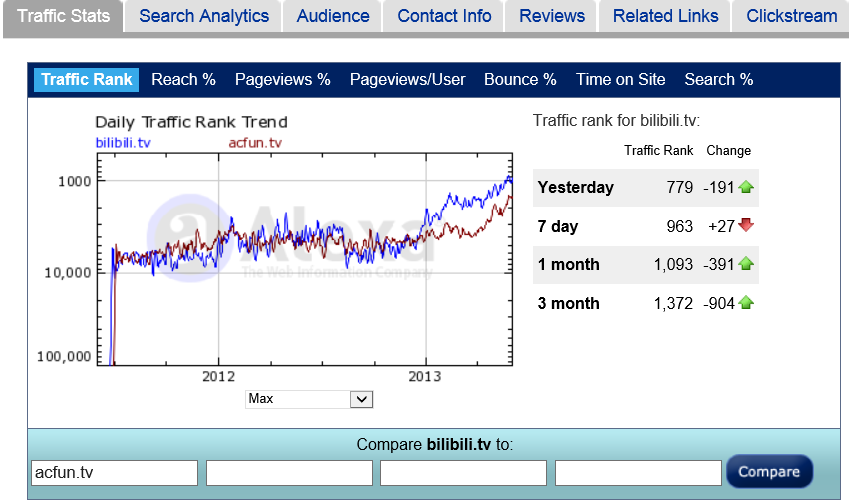Click the second empty compare field
The height and width of the screenshot is (503, 849).
click(289, 473)
